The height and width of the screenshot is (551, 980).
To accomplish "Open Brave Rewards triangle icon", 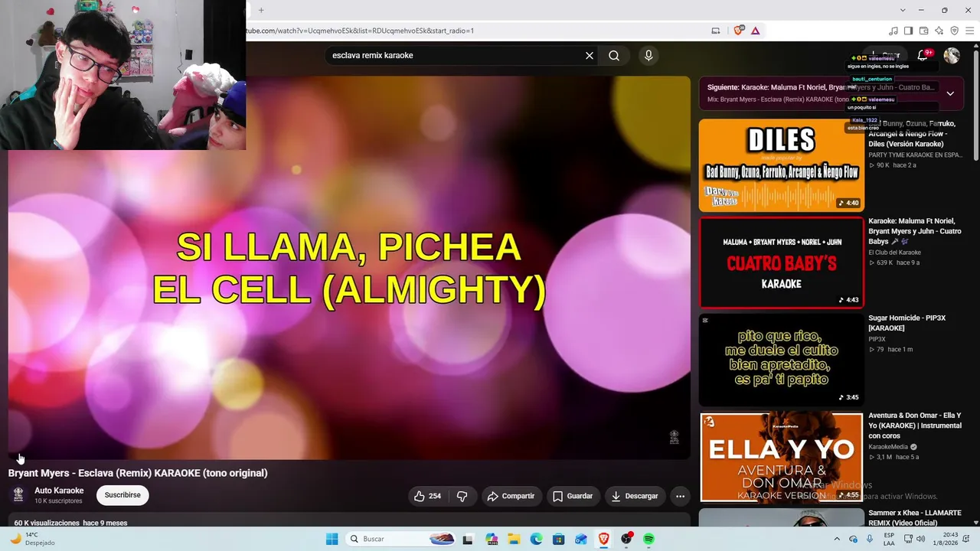I will (756, 31).
